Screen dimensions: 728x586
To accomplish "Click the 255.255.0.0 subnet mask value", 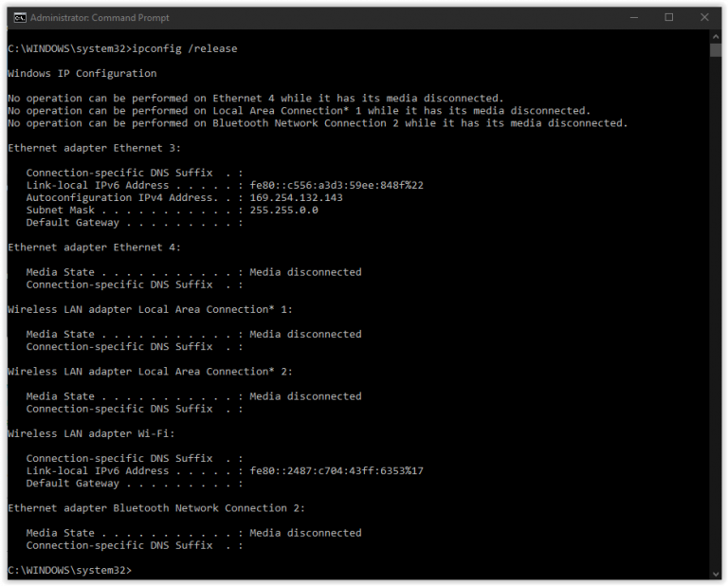I will tap(283, 210).
